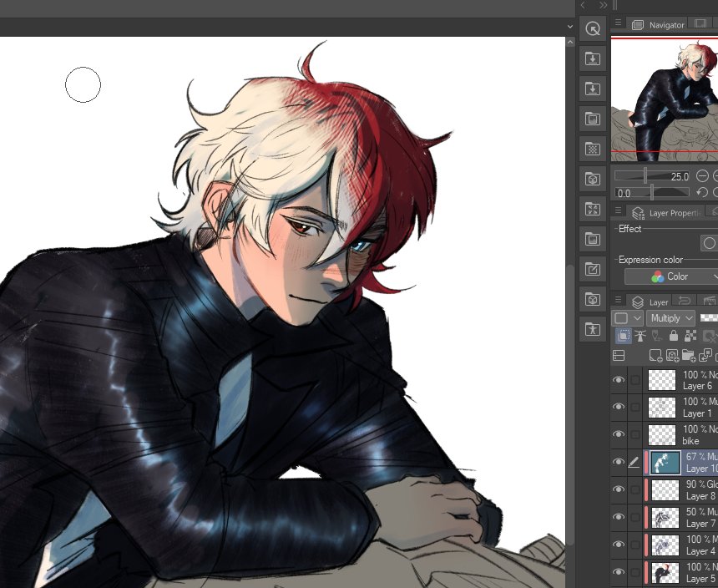This screenshot has height=588, width=718.
Task: Switch to the History tab
Action: [x=684, y=301]
